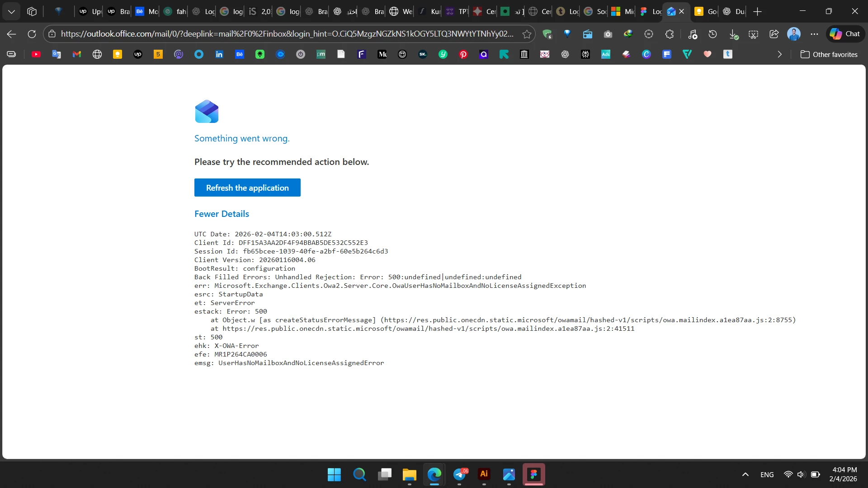Open browser Extensions puzzle icon
The image size is (868, 488).
click(670, 34)
